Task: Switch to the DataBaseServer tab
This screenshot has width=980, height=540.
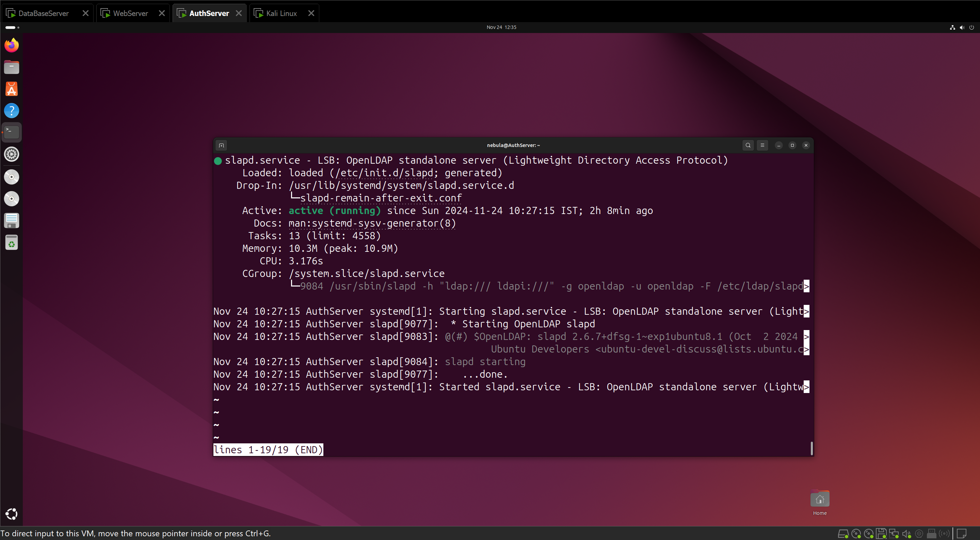Action: 43,13
